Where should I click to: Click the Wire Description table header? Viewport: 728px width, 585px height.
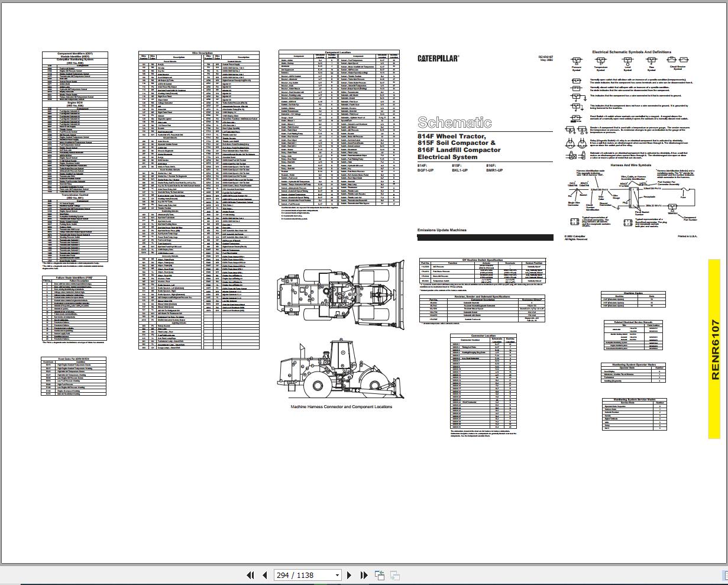[x=199, y=51]
